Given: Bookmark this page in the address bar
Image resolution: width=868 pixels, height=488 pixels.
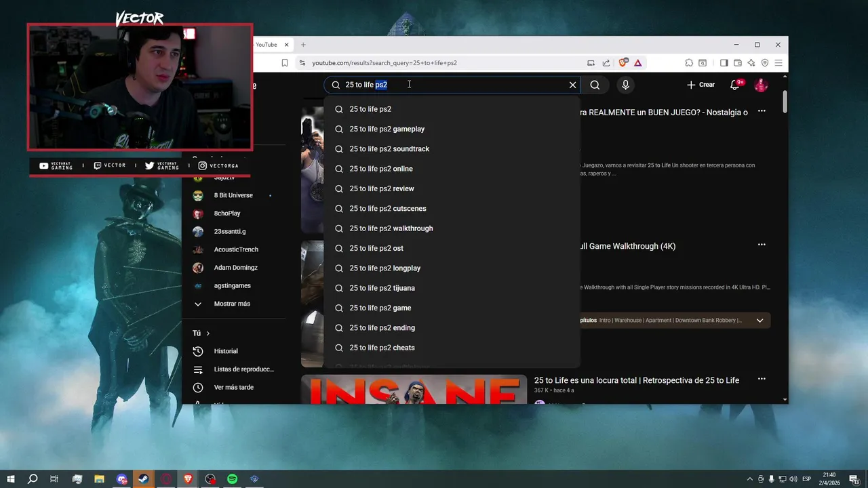Looking at the screenshot, I should tap(285, 62).
